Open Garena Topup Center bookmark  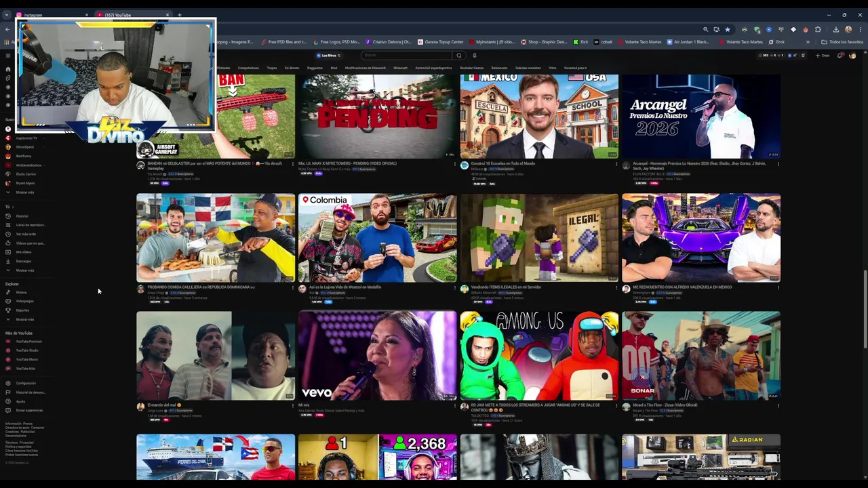coord(441,42)
